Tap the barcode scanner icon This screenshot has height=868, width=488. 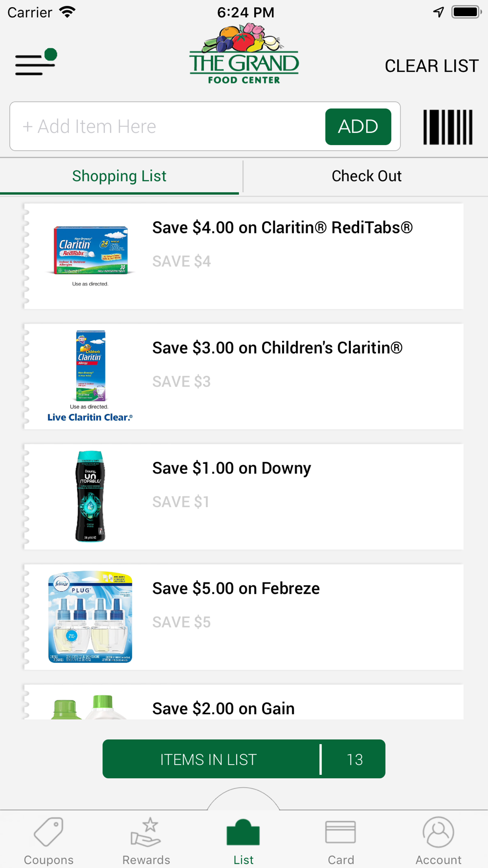448,127
